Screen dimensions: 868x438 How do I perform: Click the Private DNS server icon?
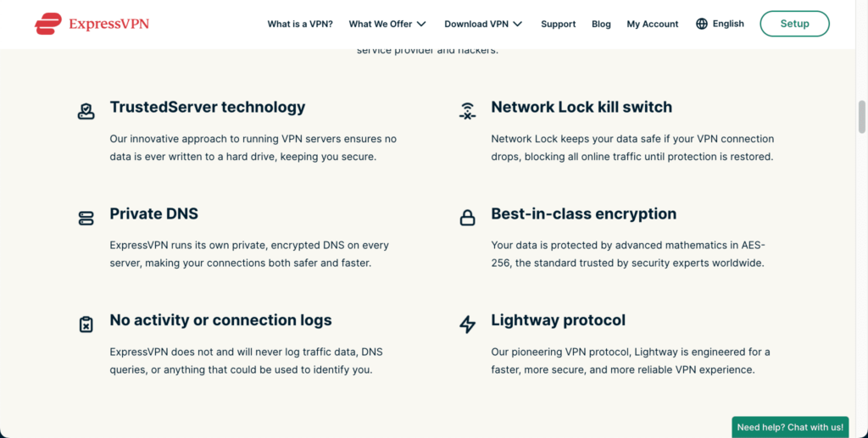point(86,218)
